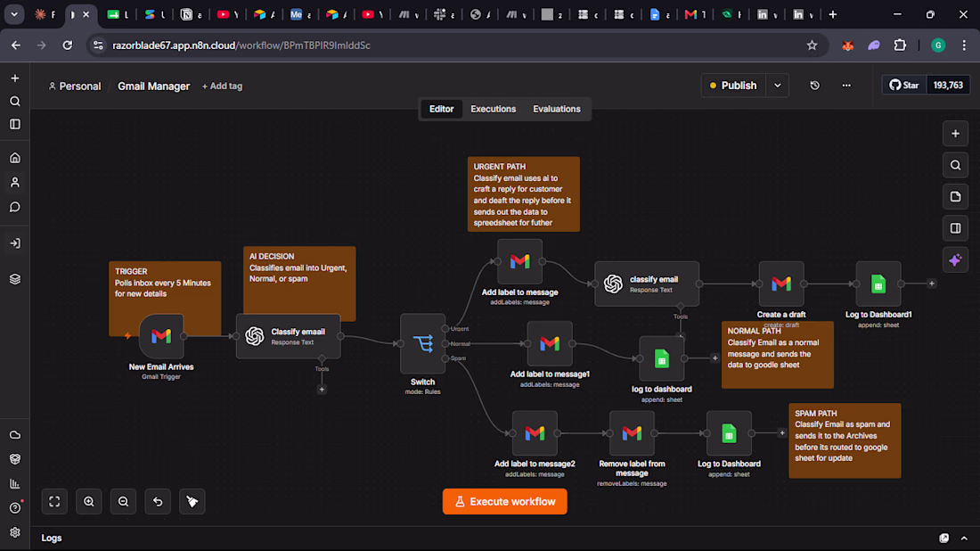Screen dimensions: 980x551
Task: Toggle the focus panel icon on right
Action: click(x=955, y=228)
